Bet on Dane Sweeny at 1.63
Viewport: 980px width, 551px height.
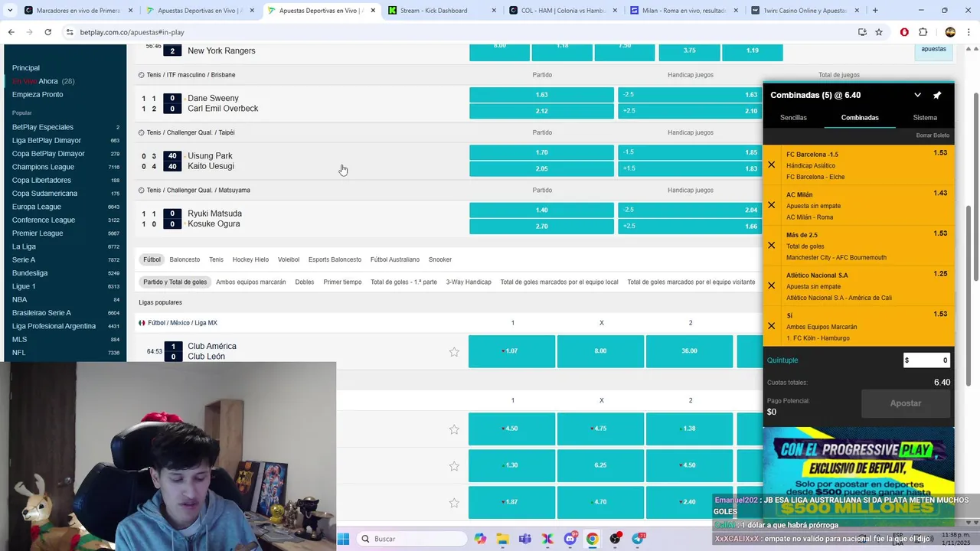[541, 95]
